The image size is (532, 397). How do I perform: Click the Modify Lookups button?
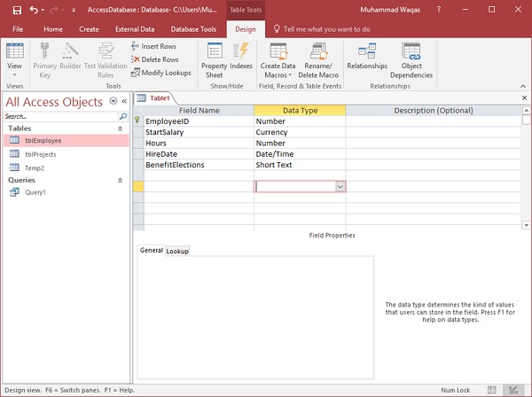pos(160,73)
